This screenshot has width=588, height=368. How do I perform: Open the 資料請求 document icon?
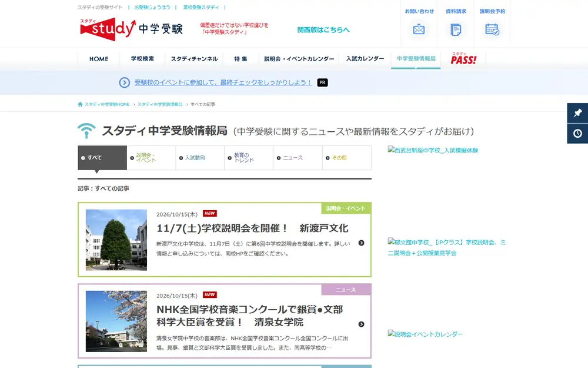(x=456, y=29)
